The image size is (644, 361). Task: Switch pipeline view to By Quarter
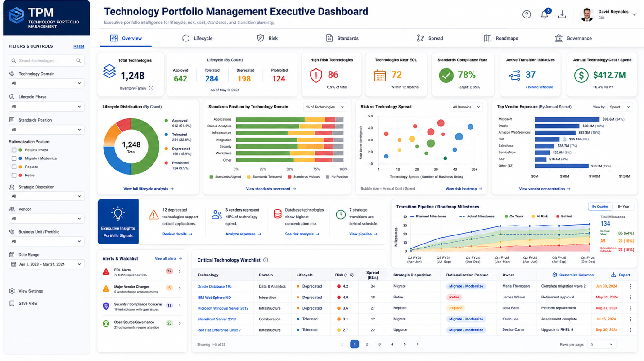pos(600,207)
